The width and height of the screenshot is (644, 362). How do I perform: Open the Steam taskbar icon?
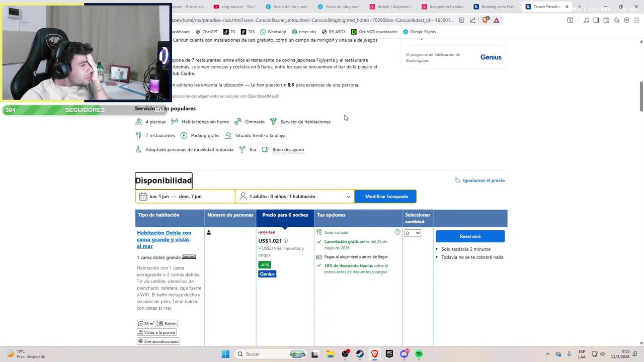click(x=360, y=354)
